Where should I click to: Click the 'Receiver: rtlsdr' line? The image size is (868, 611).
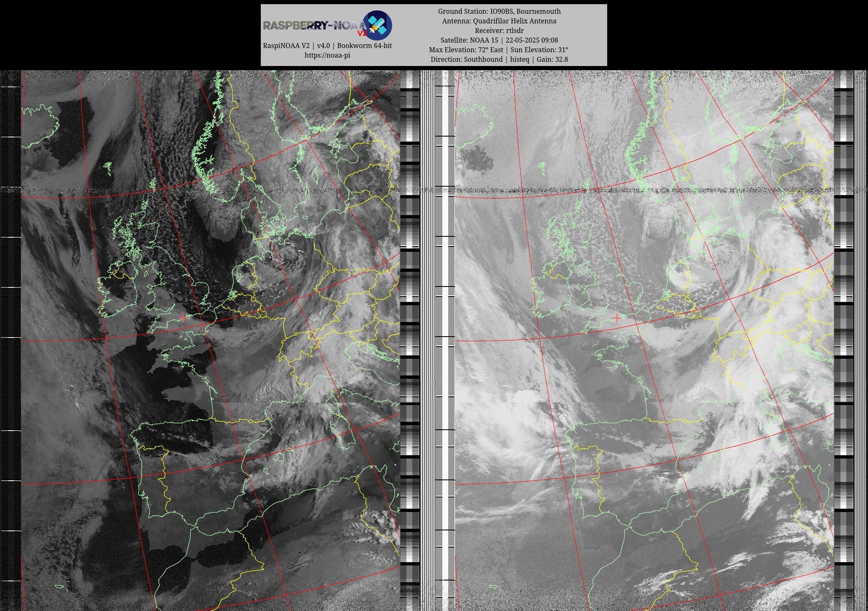pyautogui.click(x=499, y=30)
